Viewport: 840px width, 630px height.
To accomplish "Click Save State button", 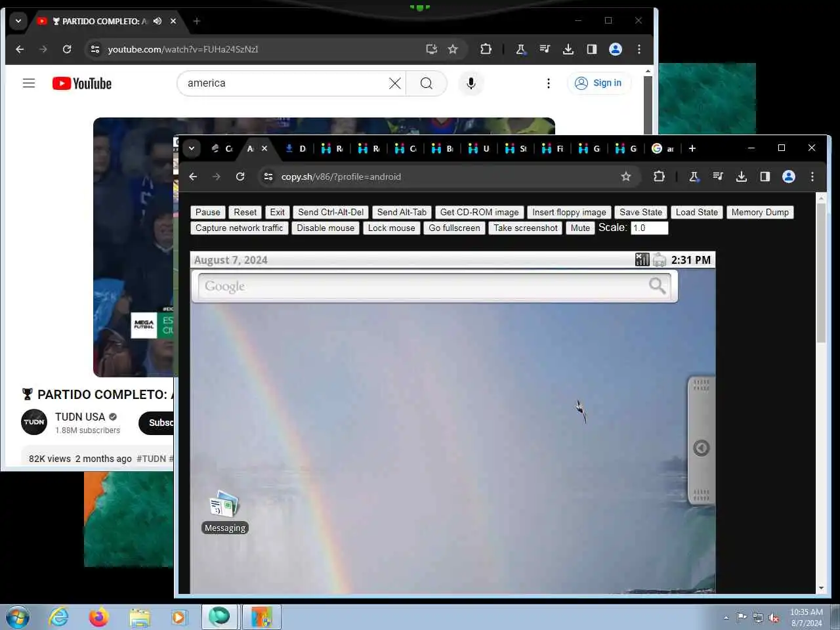I will (641, 212).
